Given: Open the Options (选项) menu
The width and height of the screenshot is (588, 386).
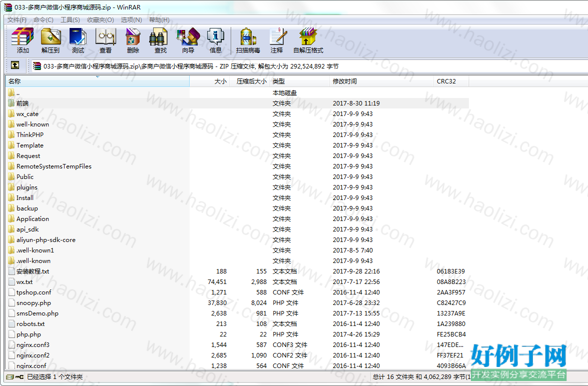Looking at the screenshot, I should point(131,20).
